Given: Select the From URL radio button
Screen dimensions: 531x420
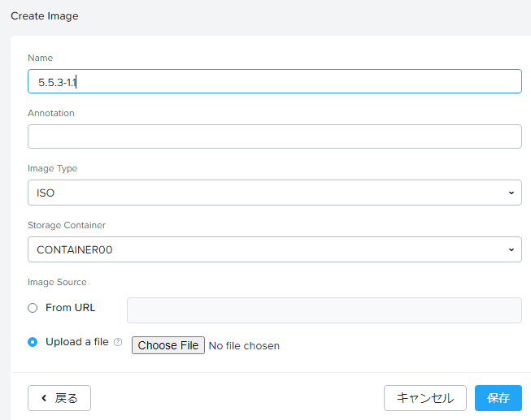Looking at the screenshot, I should click(33, 308).
